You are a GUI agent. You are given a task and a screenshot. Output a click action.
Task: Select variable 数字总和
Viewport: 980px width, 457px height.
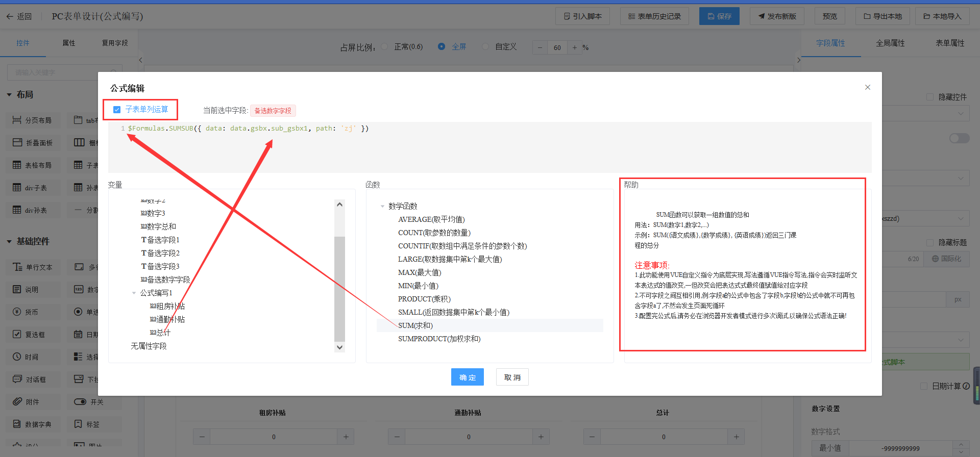[x=158, y=226]
